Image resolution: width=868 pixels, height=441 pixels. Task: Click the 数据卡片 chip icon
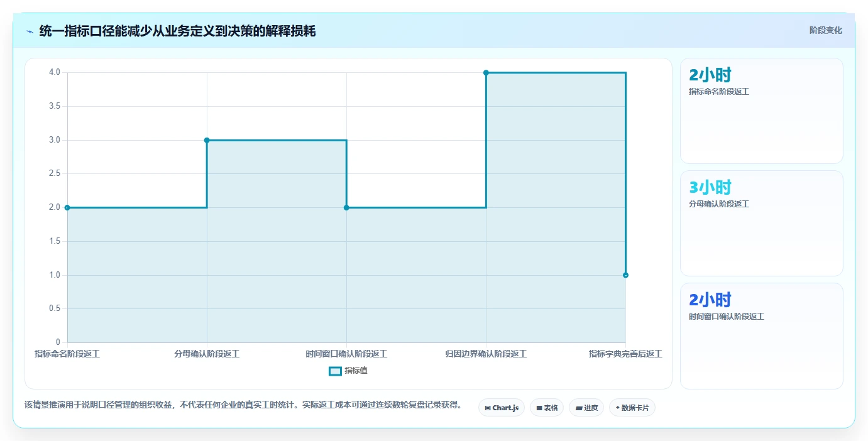pyautogui.click(x=617, y=408)
